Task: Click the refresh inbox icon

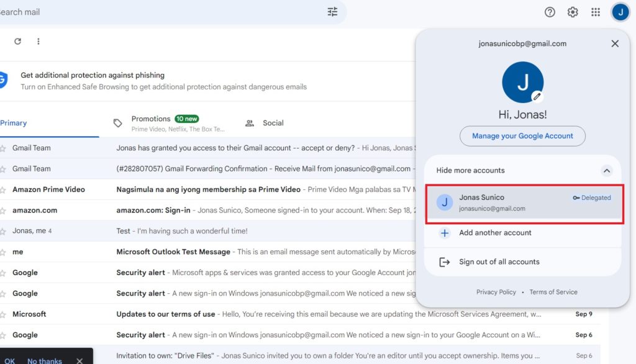Action: 17,42
